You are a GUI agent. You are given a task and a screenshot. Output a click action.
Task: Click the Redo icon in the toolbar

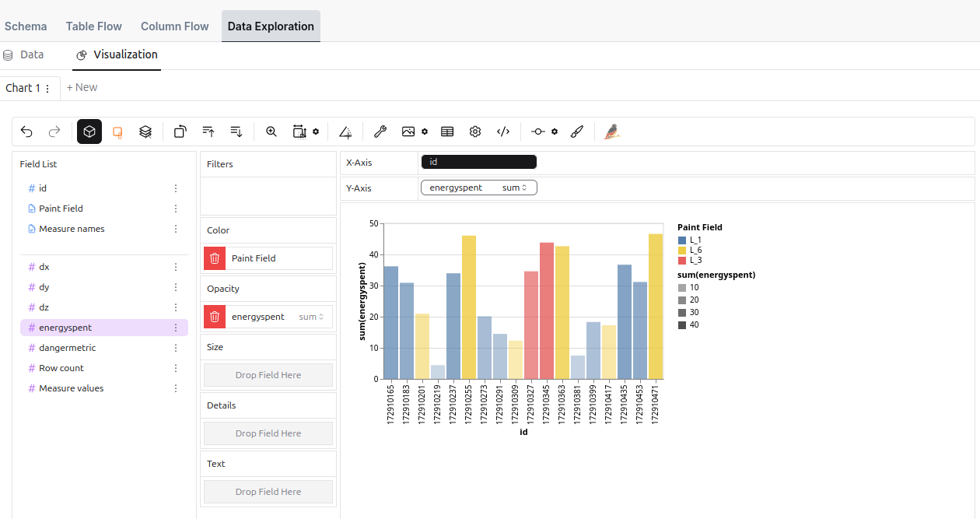[x=54, y=132]
